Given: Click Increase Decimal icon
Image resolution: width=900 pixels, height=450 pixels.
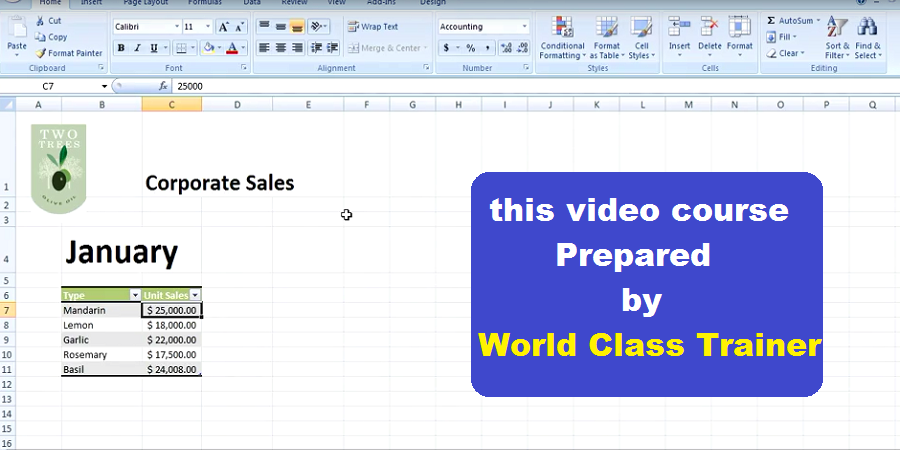Looking at the screenshot, I should click(506, 48).
